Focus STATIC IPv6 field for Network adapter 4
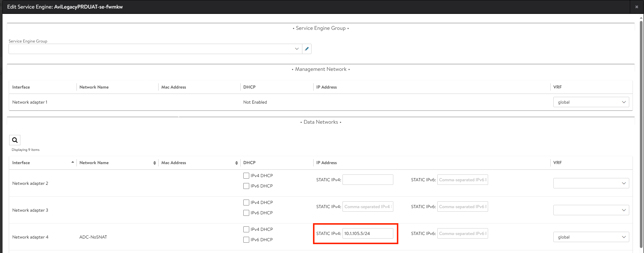644x253 pixels. click(463, 233)
